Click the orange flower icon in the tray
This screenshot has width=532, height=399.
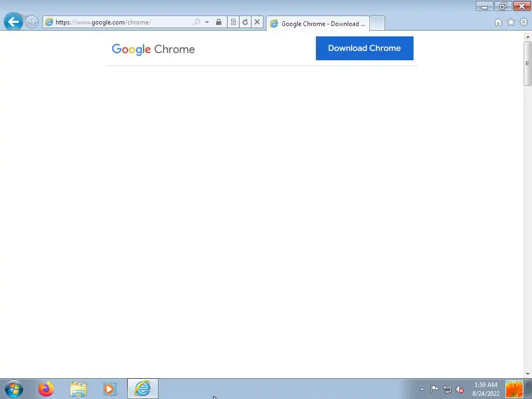(x=514, y=389)
